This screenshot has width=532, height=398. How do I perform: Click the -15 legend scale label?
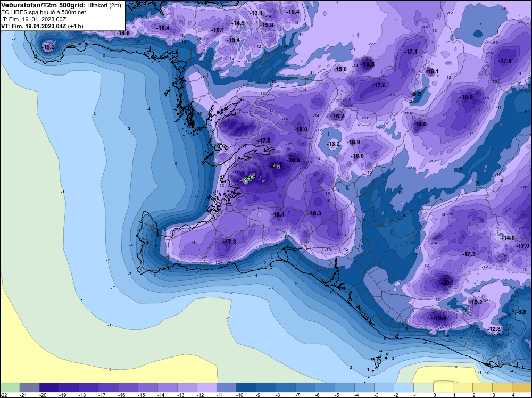[141, 395]
